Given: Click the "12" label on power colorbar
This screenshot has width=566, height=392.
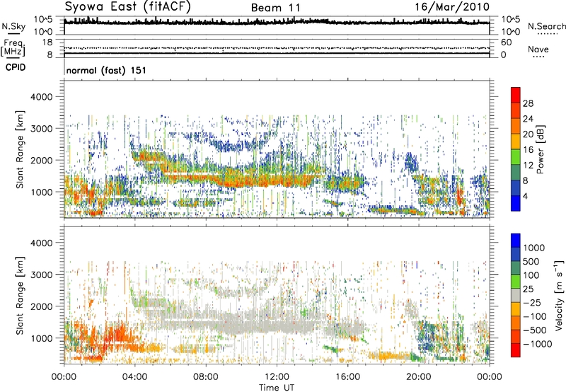Looking at the screenshot, I should pyautogui.click(x=528, y=166).
